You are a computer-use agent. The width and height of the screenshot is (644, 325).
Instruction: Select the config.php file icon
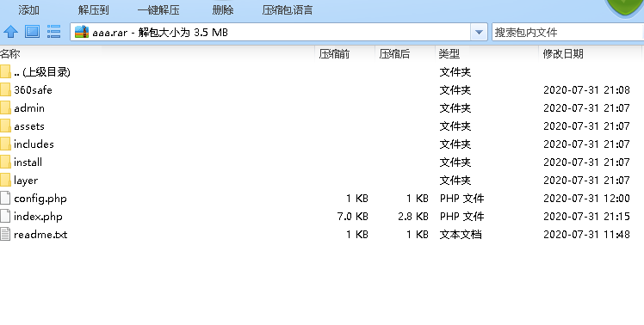(x=5, y=199)
